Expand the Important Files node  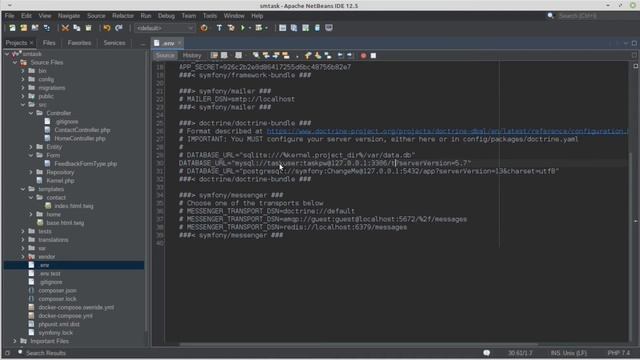tap(15, 341)
